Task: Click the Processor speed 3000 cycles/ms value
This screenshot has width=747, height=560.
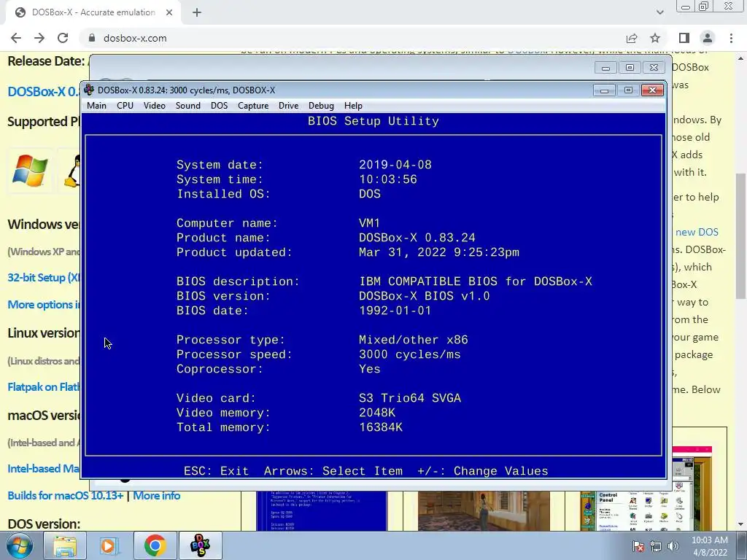Action: click(410, 355)
